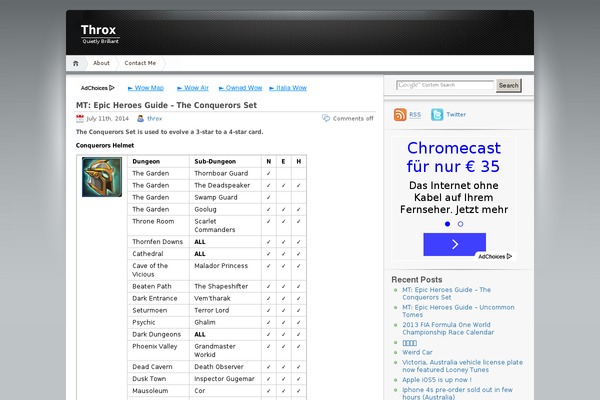600x400 pixels.
Task: Click the Thornfen Downs cell
Action: [157, 242]
